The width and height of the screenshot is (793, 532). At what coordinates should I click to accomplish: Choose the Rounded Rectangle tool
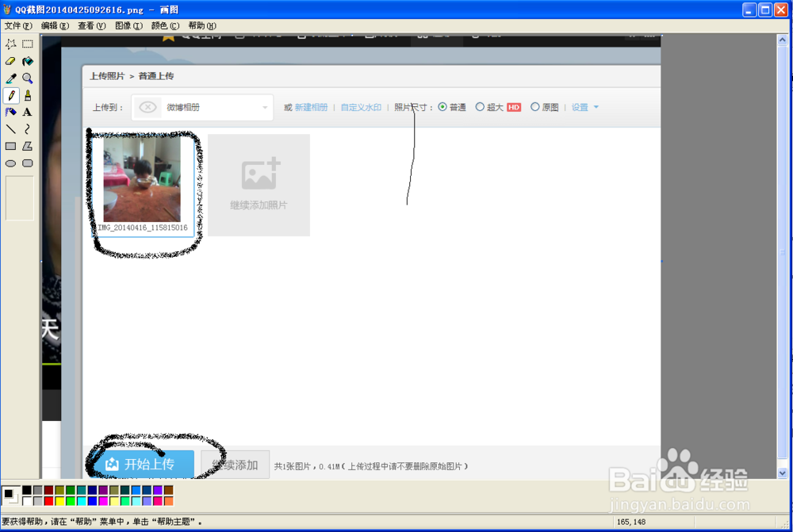[27, 163]
